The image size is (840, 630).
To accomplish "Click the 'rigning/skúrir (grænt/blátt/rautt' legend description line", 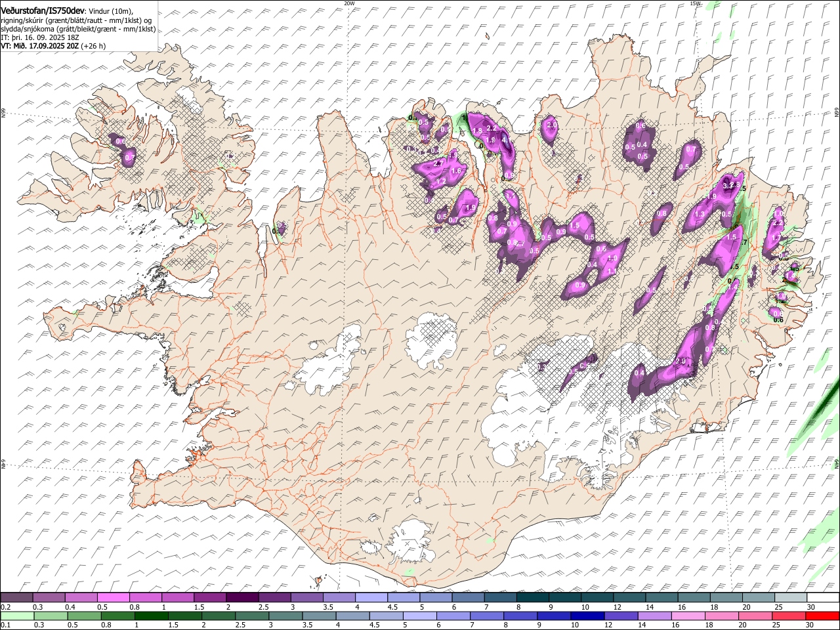I will click(76, 20).
